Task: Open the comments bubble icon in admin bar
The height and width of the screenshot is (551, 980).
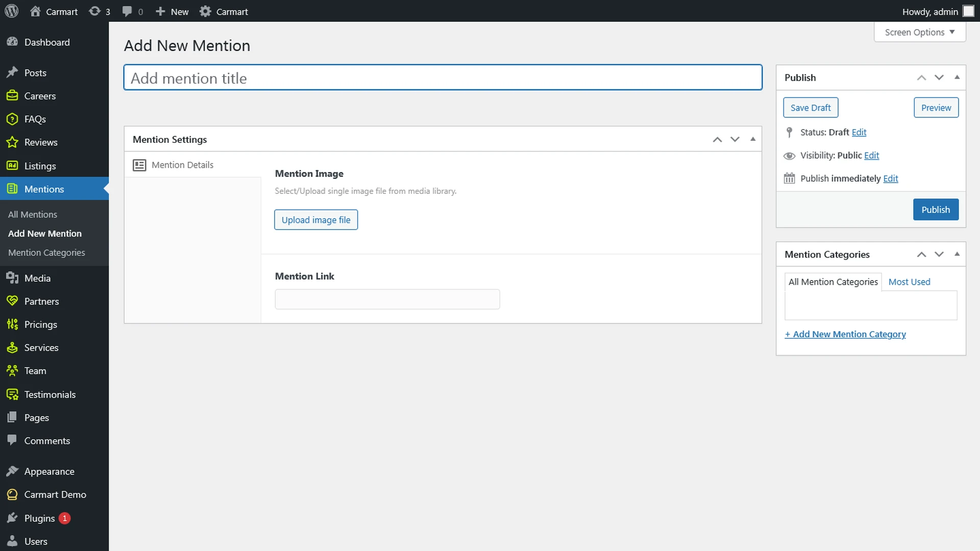Action: (127, 11)
